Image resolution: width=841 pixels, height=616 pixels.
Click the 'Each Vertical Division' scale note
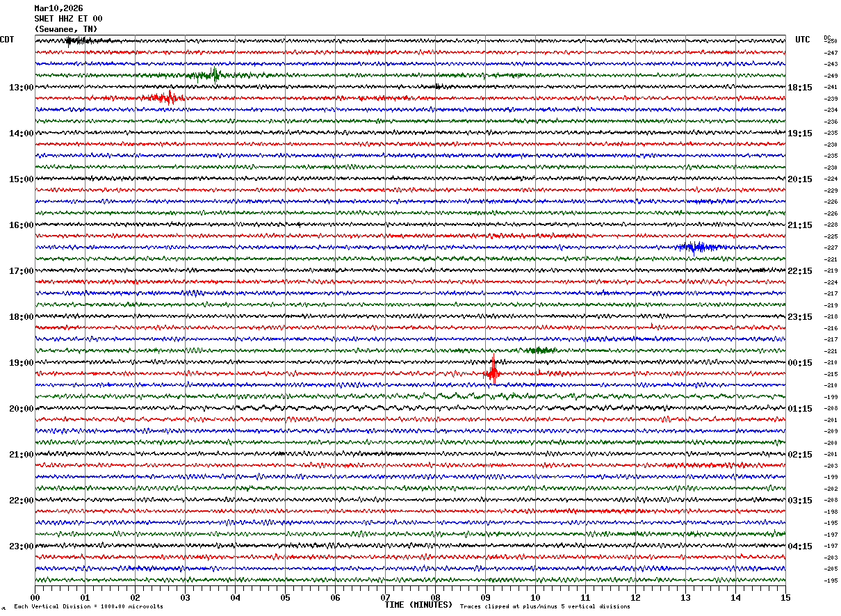point(88,607)
